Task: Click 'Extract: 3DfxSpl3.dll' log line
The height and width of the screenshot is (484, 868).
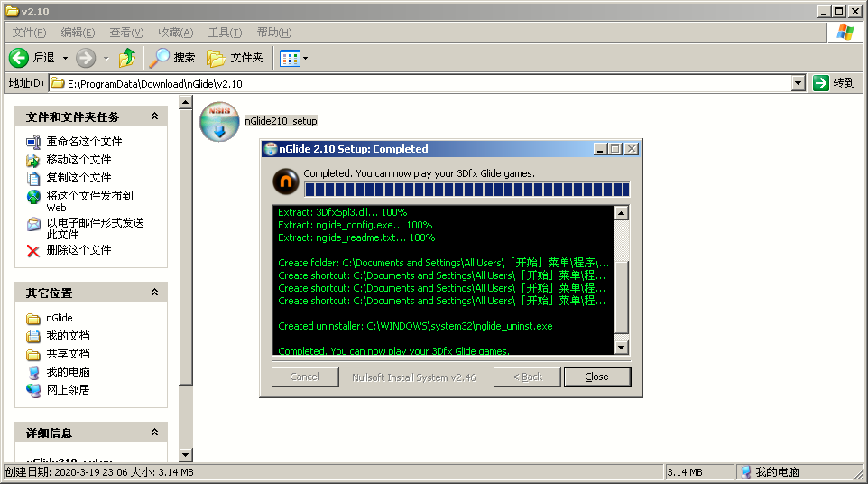Action: (x=342, y=212)
